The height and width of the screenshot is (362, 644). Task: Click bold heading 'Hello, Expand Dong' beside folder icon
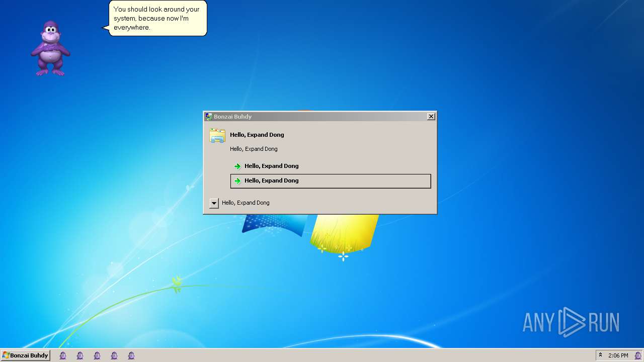tap(257, 135)
